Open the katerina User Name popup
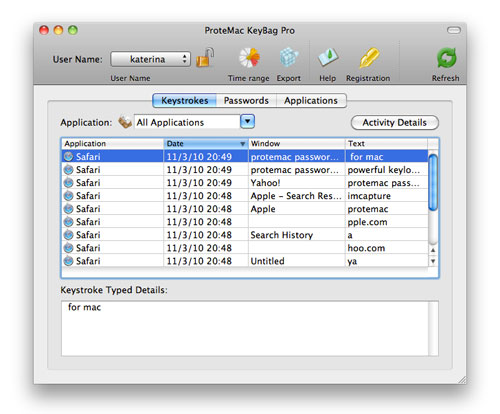This screenshot has width=500, height=414. click(150, 59)
